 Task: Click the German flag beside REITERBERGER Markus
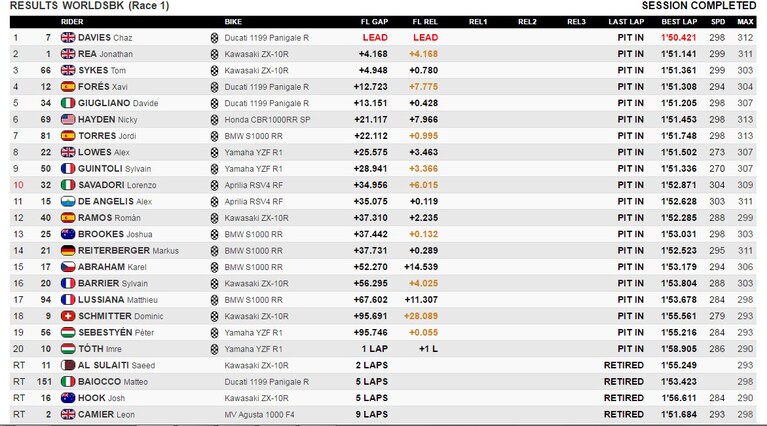68,250
